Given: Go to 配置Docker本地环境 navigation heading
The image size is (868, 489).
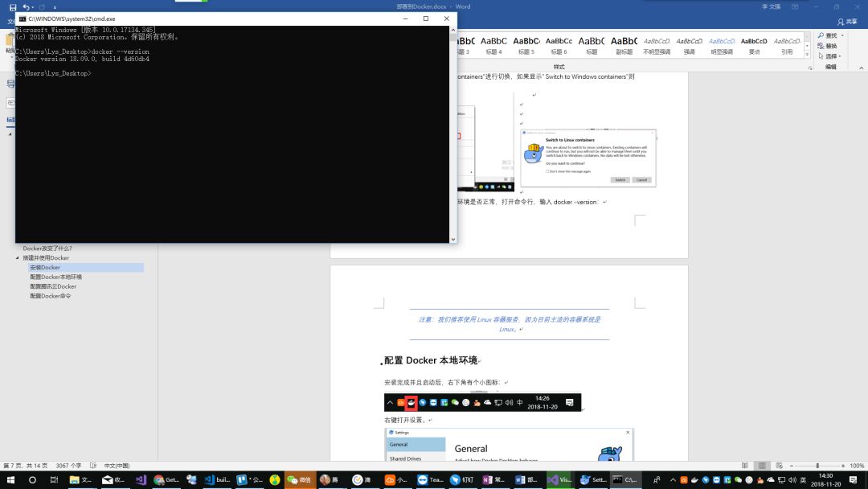Looking at the screenshot, I should coord(56,277).
